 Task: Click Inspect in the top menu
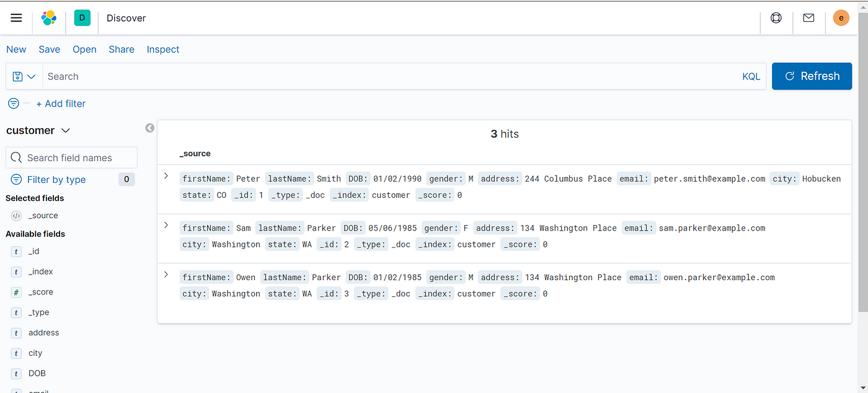tap(163, 50)
